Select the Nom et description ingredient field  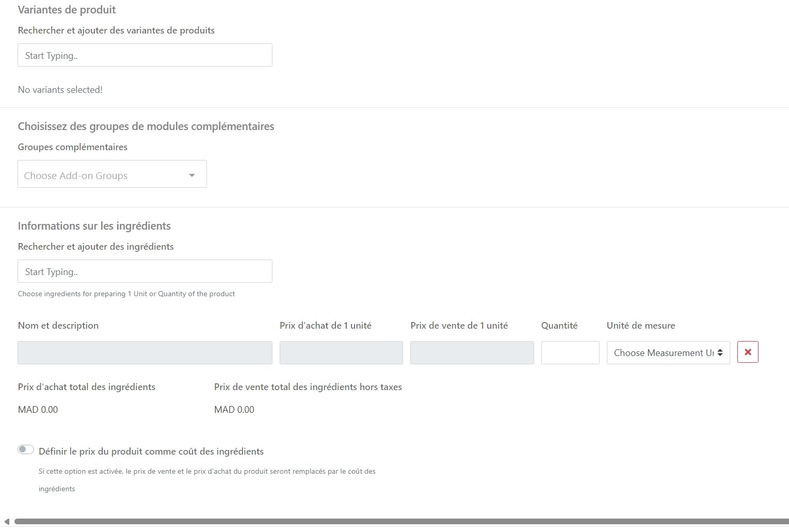tap(144, 353)
